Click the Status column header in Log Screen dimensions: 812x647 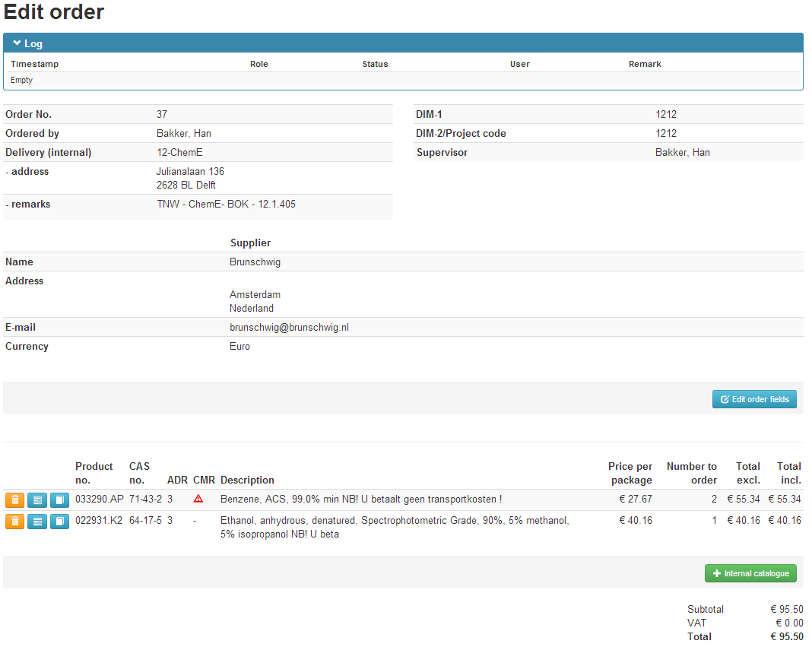click(375, 64)
